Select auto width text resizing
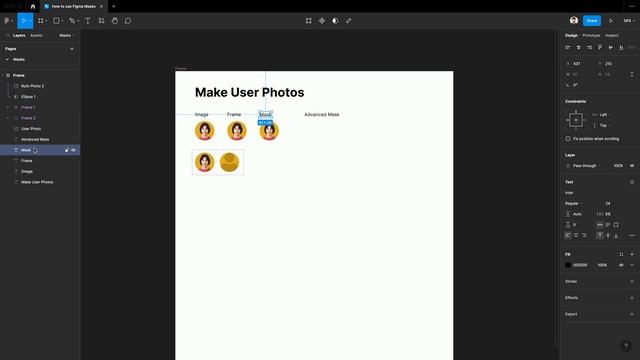640x360 pixels. click(600, 224)
